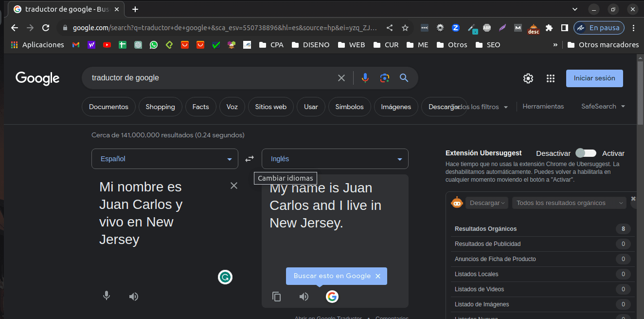This screenshot has height=319, width=644.
Task: Select the Documentos filter chip
Action: 108,107
